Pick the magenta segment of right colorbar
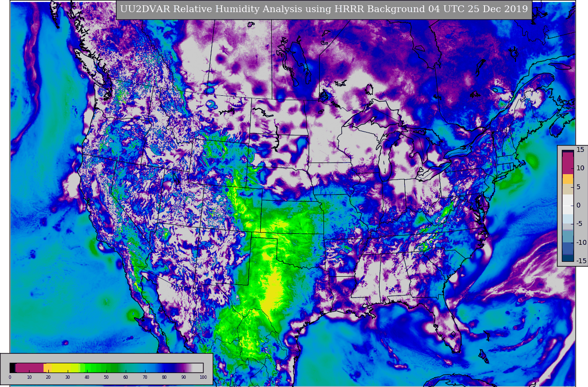Viewport: 588px width, 387px height. [568, 163]
